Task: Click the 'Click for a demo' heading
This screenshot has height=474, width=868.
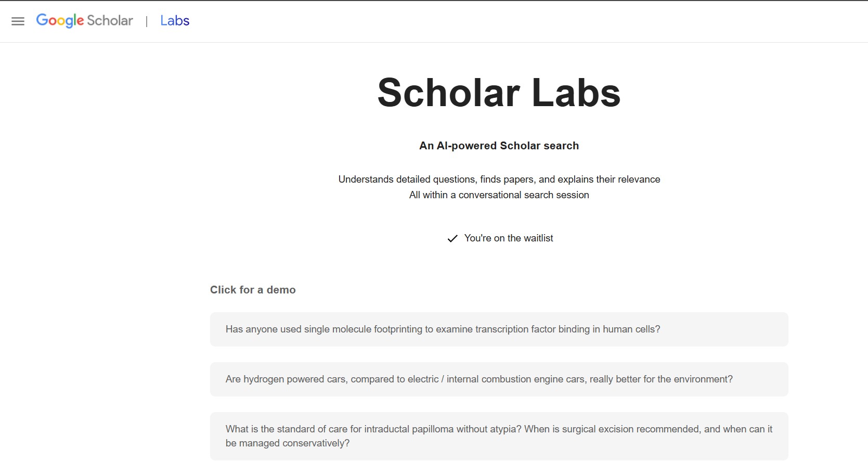Action: coord(253,290)
